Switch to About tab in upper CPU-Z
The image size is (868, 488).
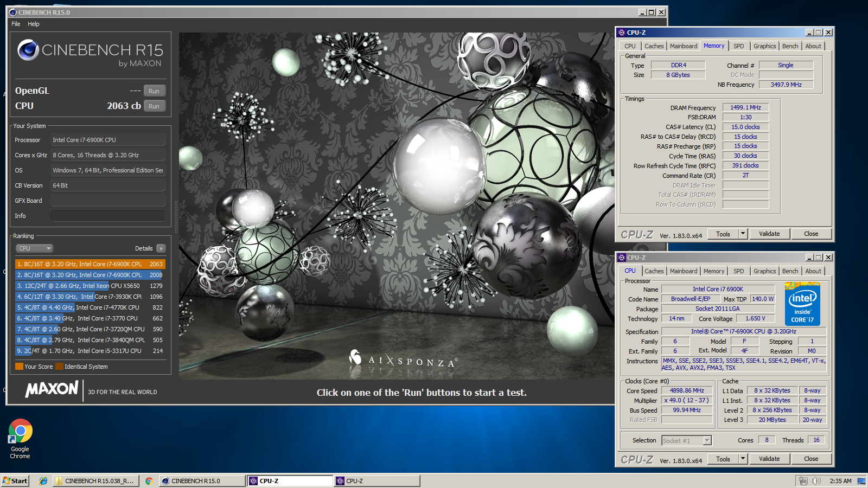[x=813, y=46]
